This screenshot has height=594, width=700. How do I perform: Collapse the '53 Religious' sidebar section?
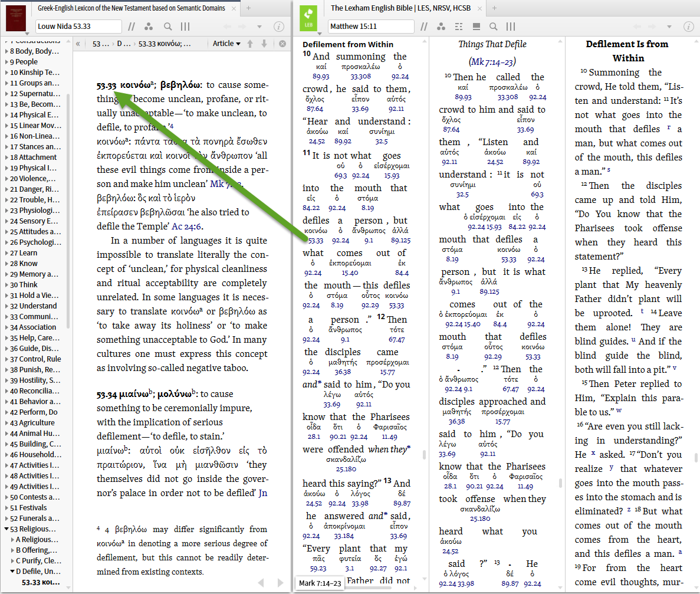click(x=6, y=529)
